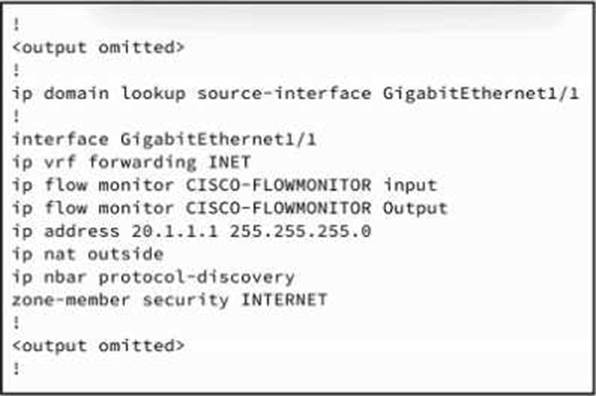Click the 'ip nbar protocol-discovery' line
This screenshot has width=596, height=396.
click(154, 278)
